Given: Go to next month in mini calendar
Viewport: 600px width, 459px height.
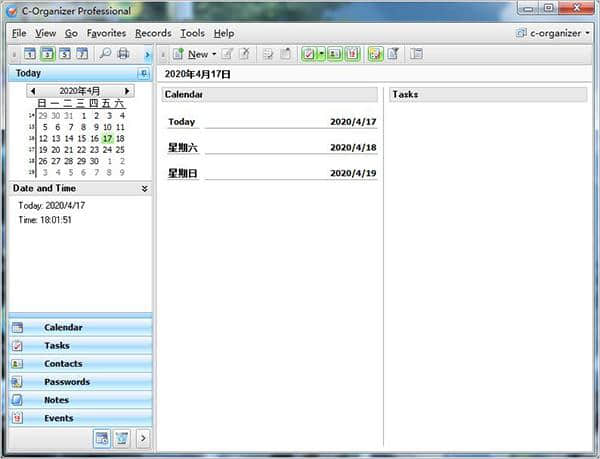Looking at the screenshot, I should point(127,91).
